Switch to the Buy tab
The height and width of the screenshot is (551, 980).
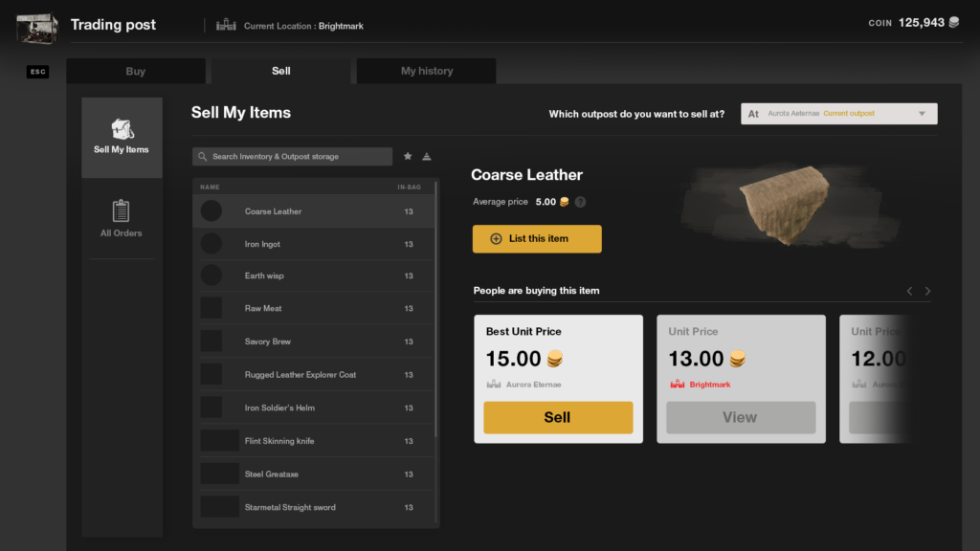tap(136, 71)
